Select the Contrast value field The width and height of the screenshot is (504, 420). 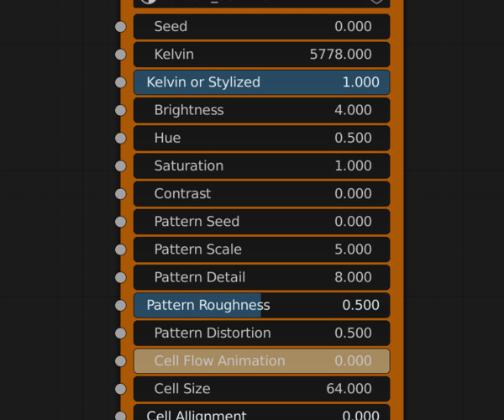pyautogui.click(x=261, y=194)
